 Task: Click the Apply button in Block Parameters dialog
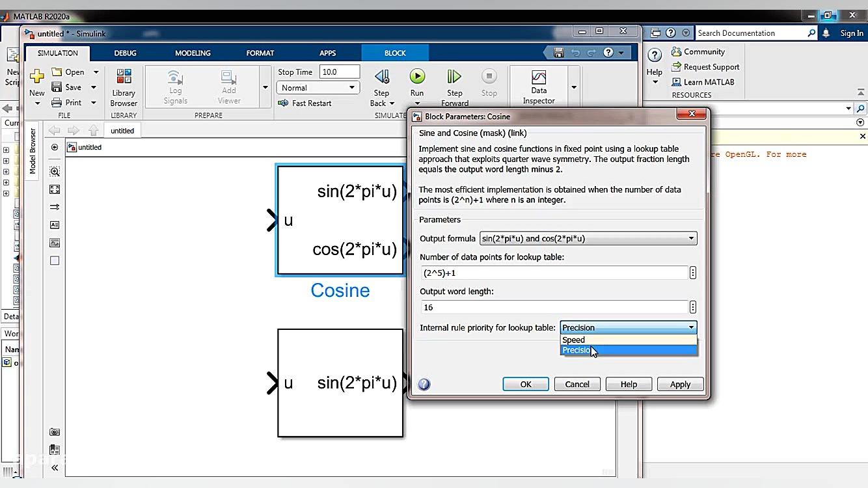coord(680,384)
